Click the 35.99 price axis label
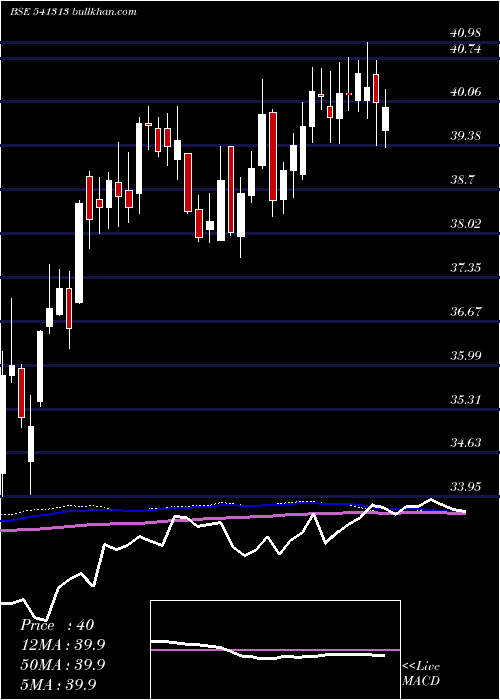The width and height of the screenshot is (500, 700). [466, 355]
